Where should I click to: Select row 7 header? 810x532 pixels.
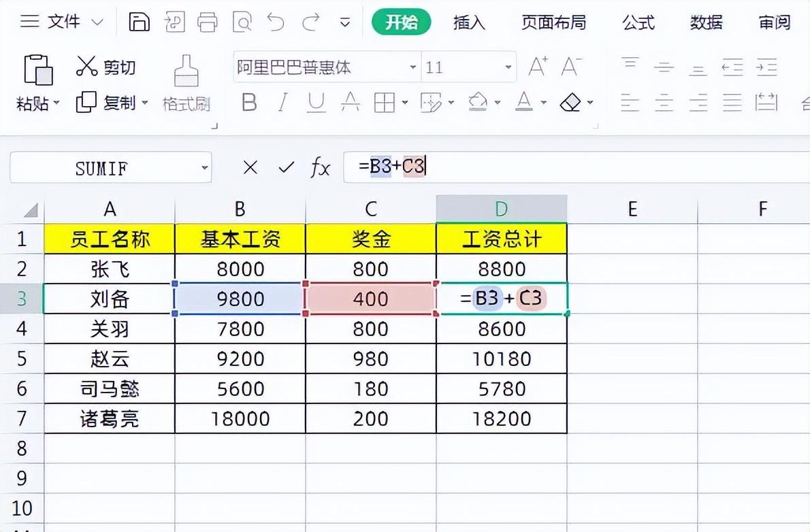tap(22, 418)
